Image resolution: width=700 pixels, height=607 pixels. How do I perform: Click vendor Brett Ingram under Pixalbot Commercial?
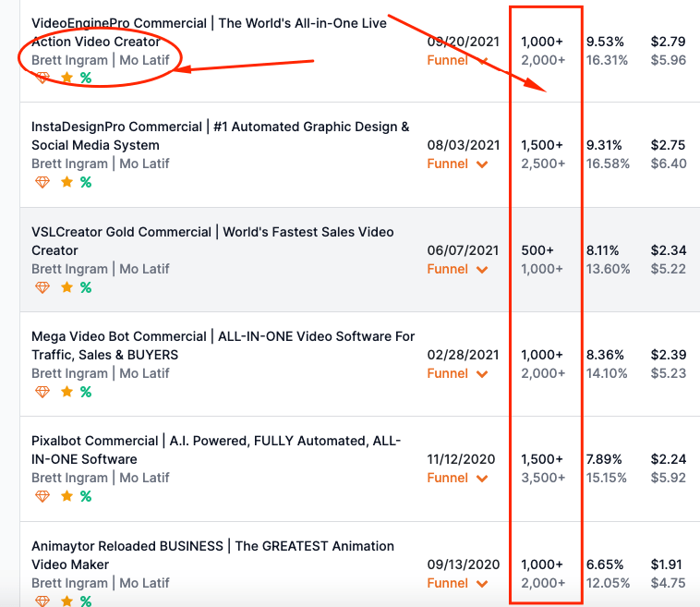pos(69,478)
